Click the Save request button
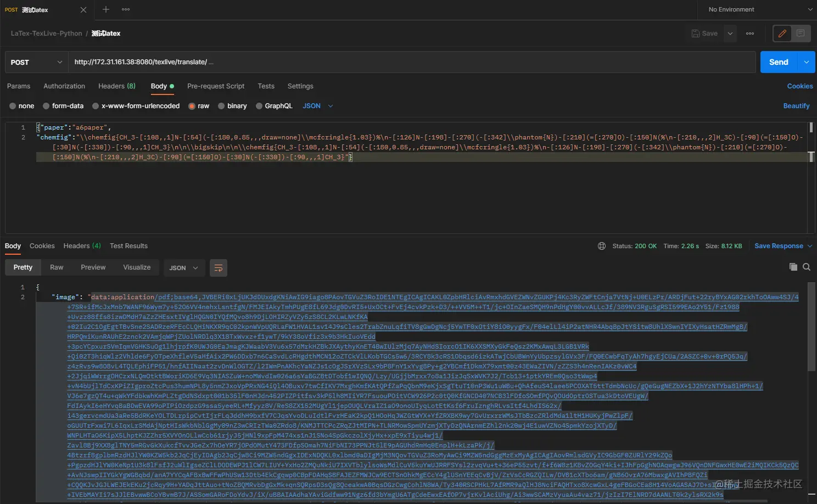The width and height of the screenshot is (817, 504). (704, 33)
